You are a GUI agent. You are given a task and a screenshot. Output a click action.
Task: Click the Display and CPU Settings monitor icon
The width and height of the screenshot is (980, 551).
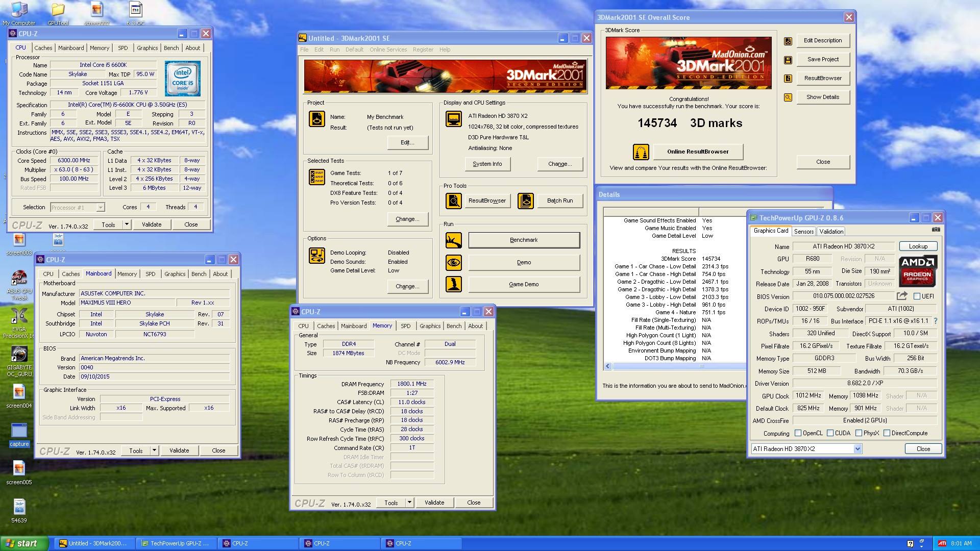[x=453, y=119]
